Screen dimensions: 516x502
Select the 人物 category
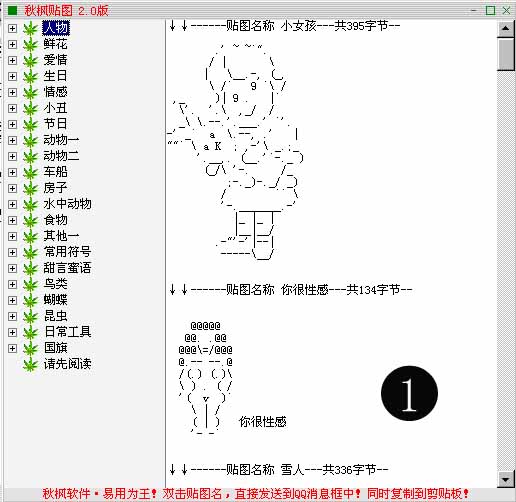56,28
